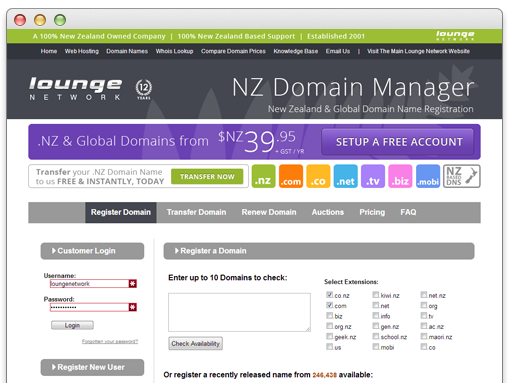Click into the Username input field
Image resolution: width=508 pixels, height=383 pixels.
89,284
